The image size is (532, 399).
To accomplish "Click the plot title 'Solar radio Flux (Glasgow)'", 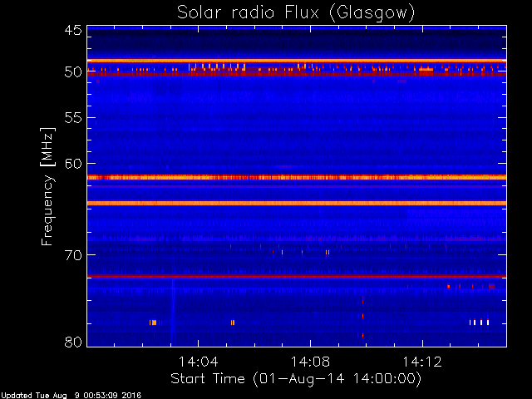I will click(x=296, y=13).
